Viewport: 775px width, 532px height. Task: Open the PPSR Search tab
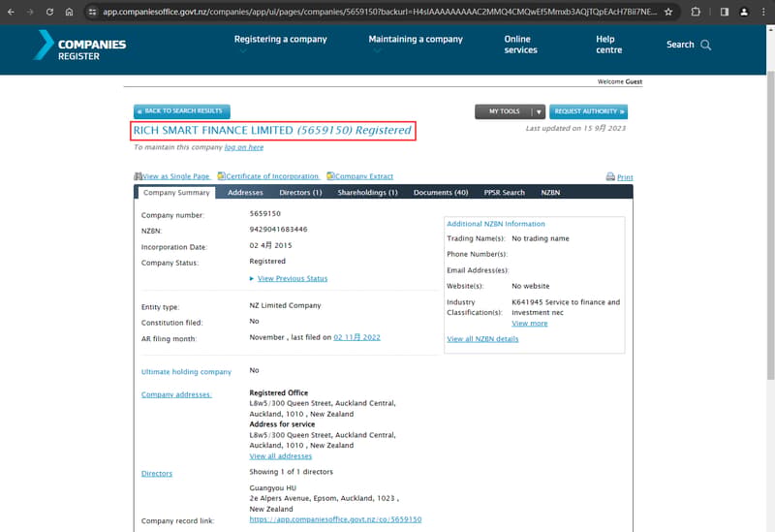(504, 192)
